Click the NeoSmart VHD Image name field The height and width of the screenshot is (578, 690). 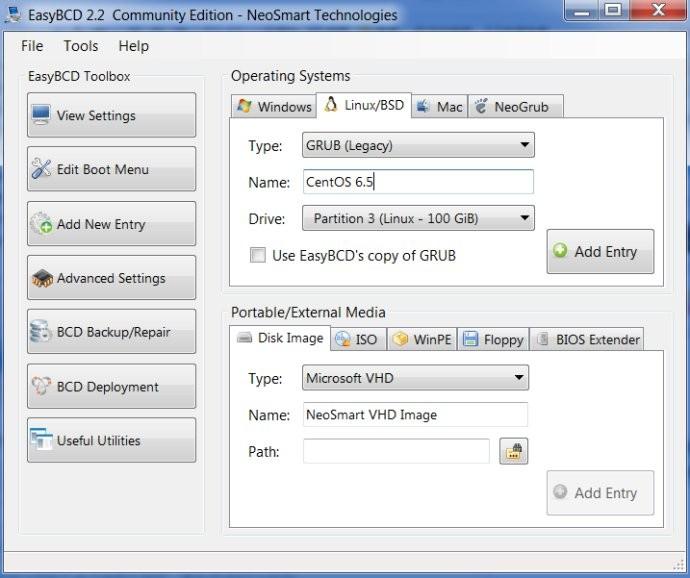[415, 414]
